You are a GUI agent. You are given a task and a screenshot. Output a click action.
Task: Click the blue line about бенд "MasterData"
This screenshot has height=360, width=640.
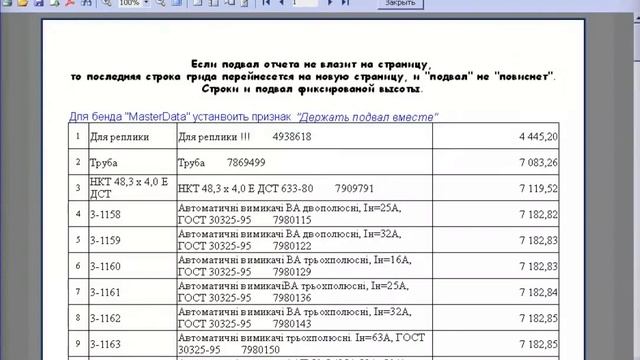coord(253,117)
